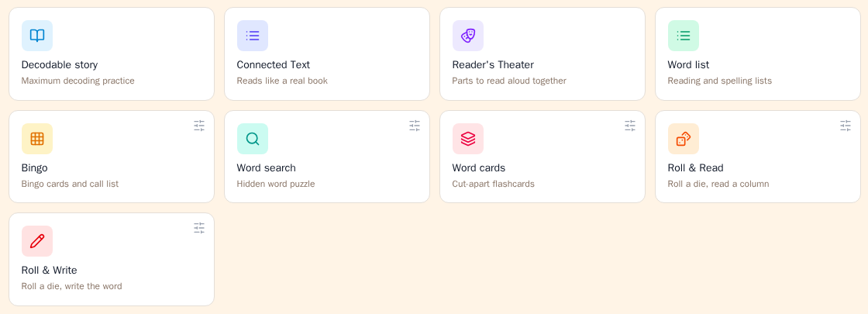Open Word cards options sliders icon

630,125
